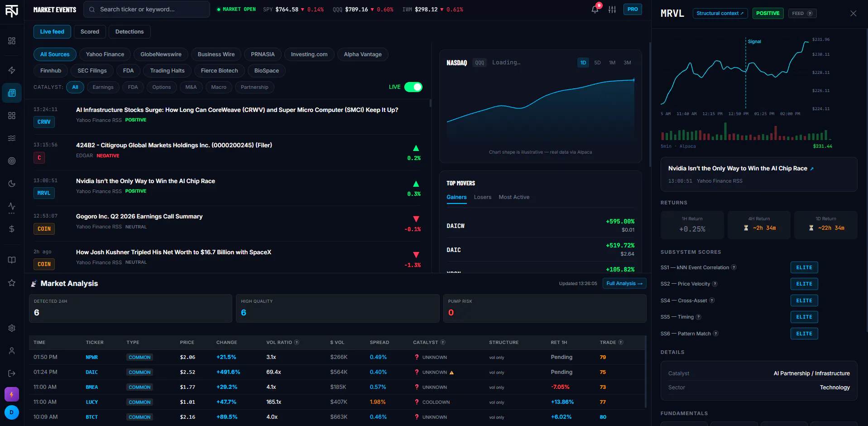
Task: Toggle the LIVE feed switch
Action: 413,87
